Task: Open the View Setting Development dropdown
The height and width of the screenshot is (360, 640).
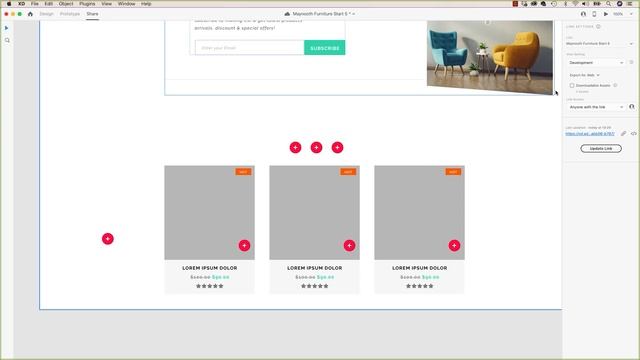Action: tap(596, 62)
